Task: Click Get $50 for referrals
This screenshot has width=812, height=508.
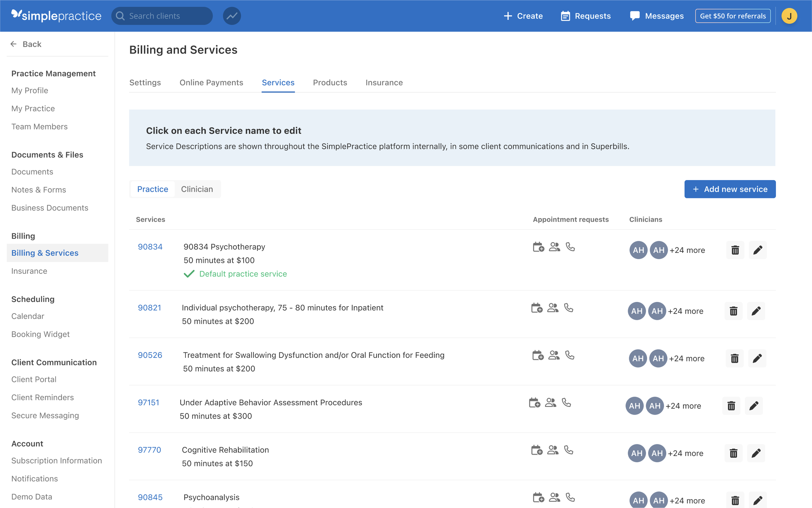Action: click(732, 16)
